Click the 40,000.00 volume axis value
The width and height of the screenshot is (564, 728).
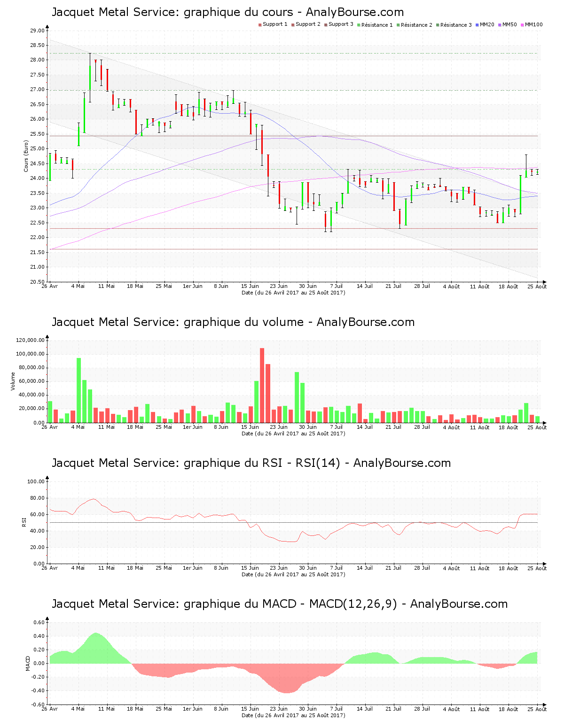tap(32, 395)
